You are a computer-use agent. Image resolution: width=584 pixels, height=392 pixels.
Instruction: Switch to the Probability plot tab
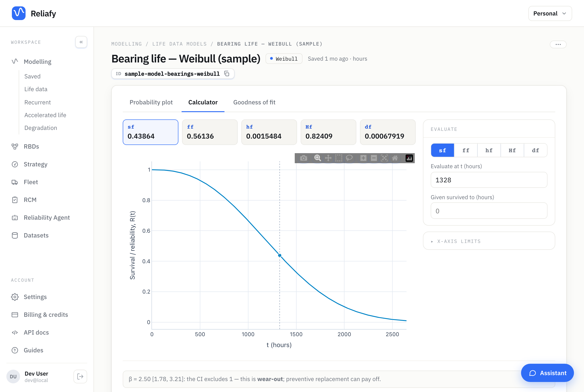[x=151, y=102]
